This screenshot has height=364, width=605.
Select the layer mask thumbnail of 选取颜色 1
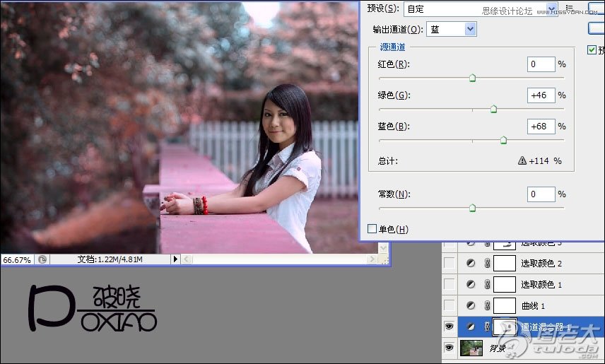[x=505, y=284]
